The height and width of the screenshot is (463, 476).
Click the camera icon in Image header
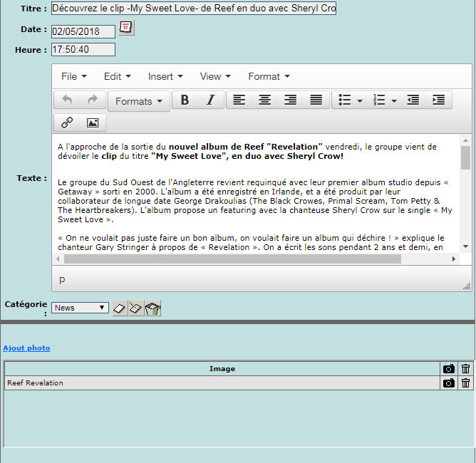[x=449, y=369]
